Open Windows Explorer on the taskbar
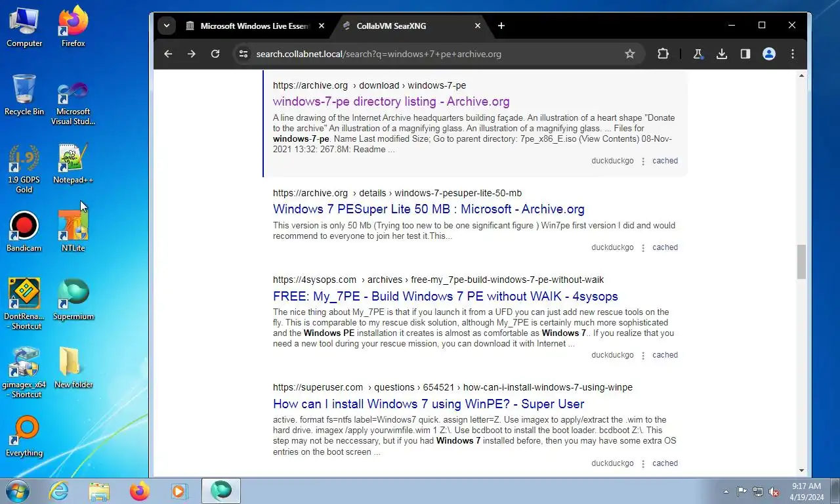The image size is (840, 504). [99, 491]
